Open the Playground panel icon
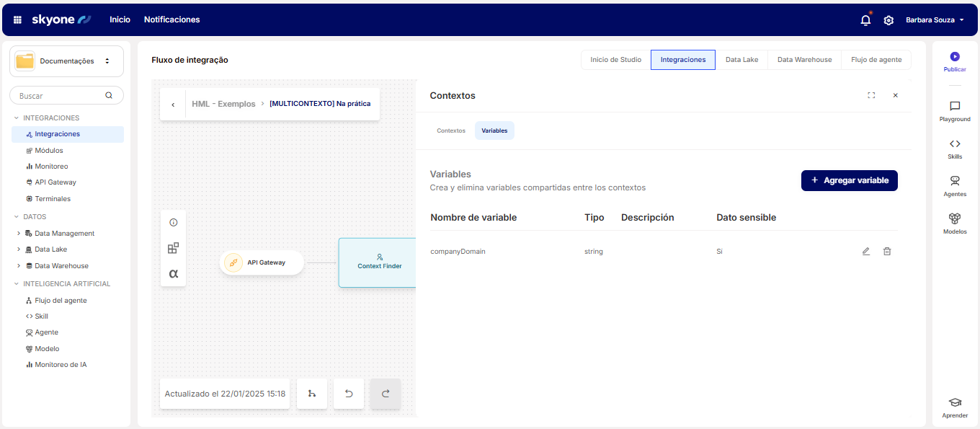Image resolution: width=980 pixels, height=429 pixels. pos(955,110)
